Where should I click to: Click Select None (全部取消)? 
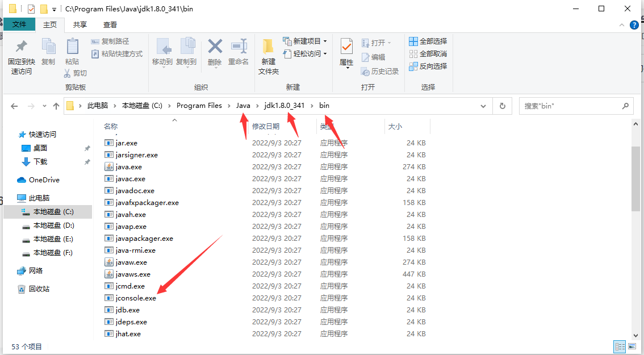tap(428, 54)
